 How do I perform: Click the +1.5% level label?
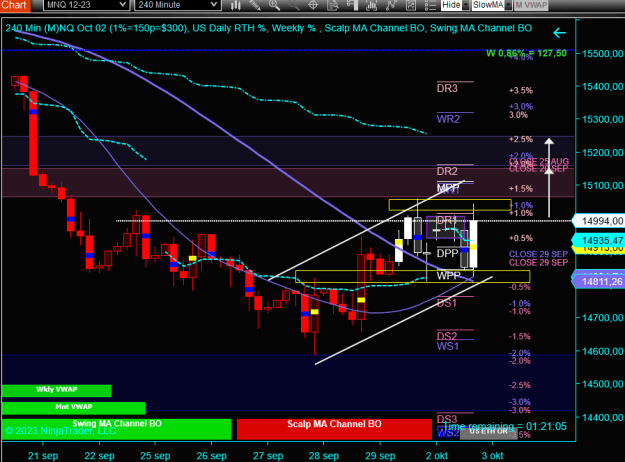pos(521,189)
